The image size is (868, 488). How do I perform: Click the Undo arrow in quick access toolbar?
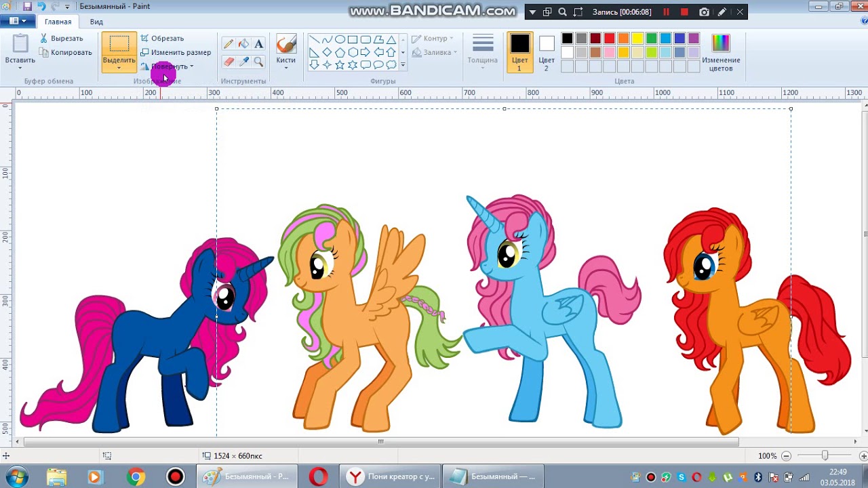pyautogui.click(x=41, y=6)
